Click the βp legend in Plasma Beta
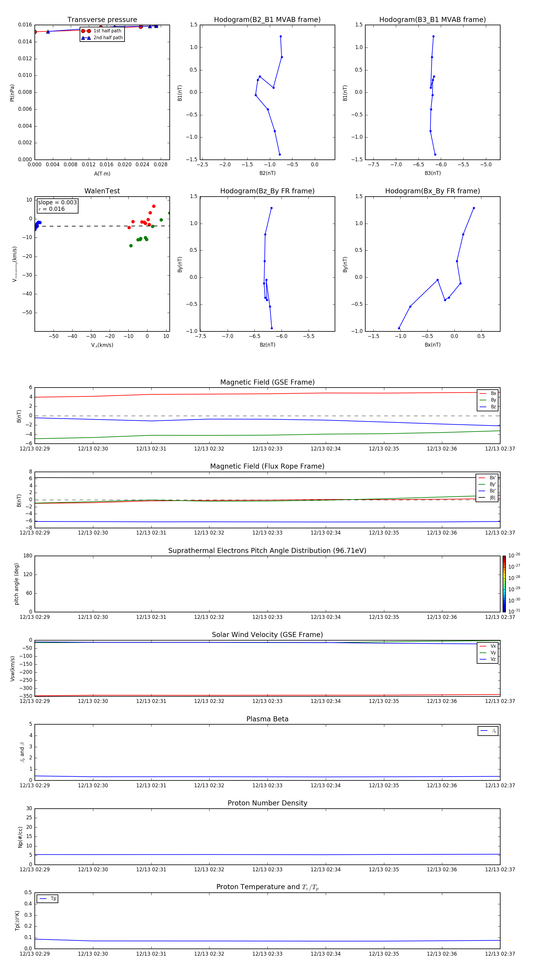Viewport: 535px width, 980px height. (x=488, y=731)
